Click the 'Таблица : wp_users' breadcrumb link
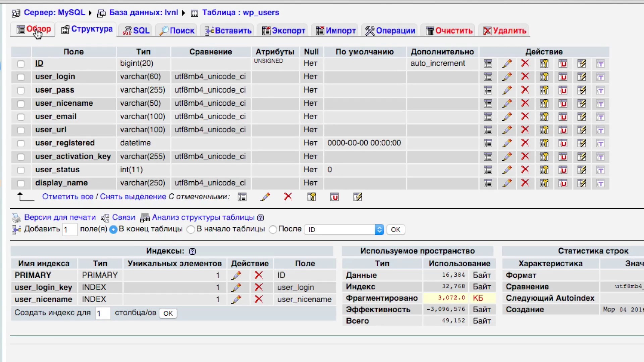644x362 pixels. 240,13
